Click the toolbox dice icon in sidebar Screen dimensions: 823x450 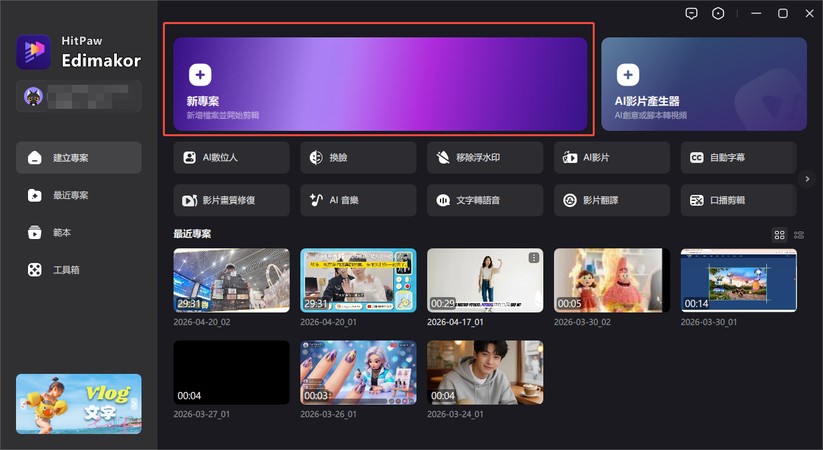click(35, 270)
